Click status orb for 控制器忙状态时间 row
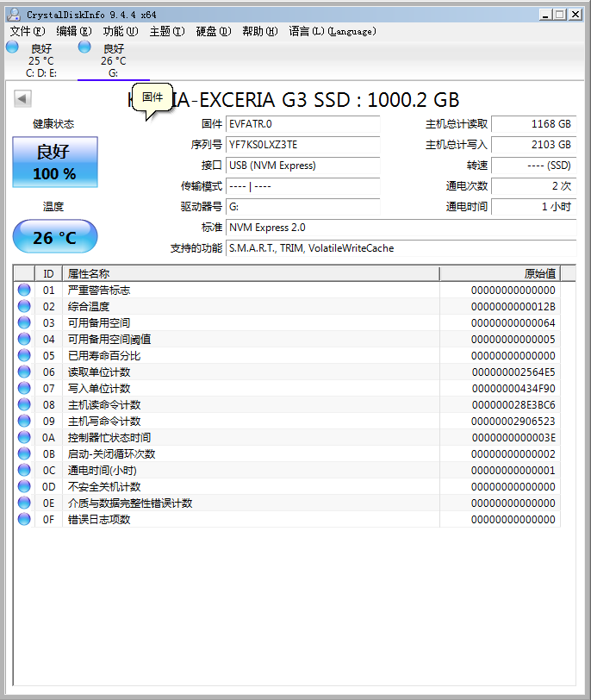This screenshot has width=591, height=700. pos(24,437)
